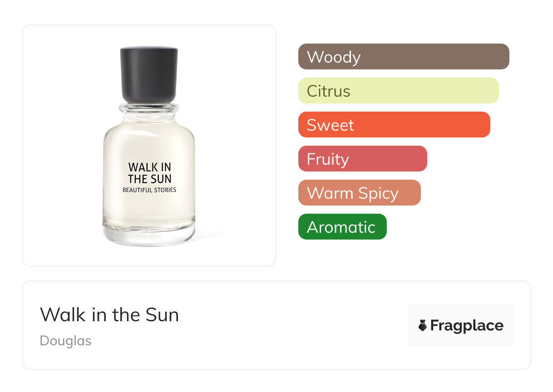Click the Fragplace wordmark text
This screenshot has width=553, height=392.
pyautogui.click(x=466, y=325)
